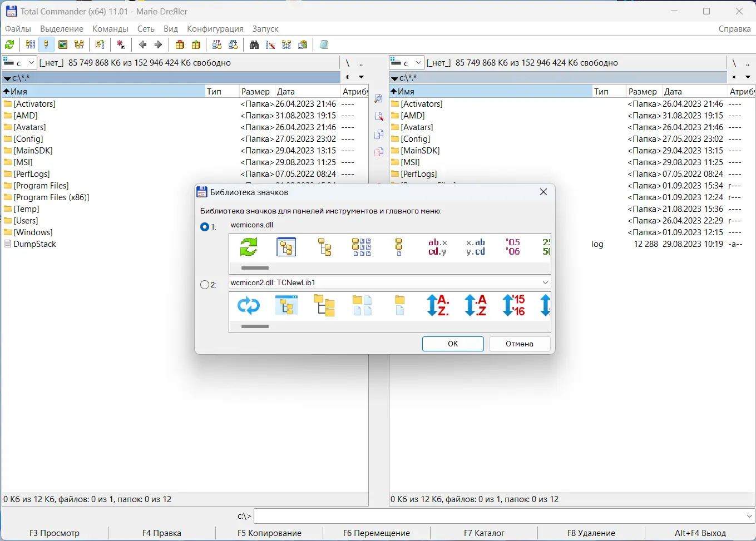Open the notepad icon in main toolbar

pos(324,45)
